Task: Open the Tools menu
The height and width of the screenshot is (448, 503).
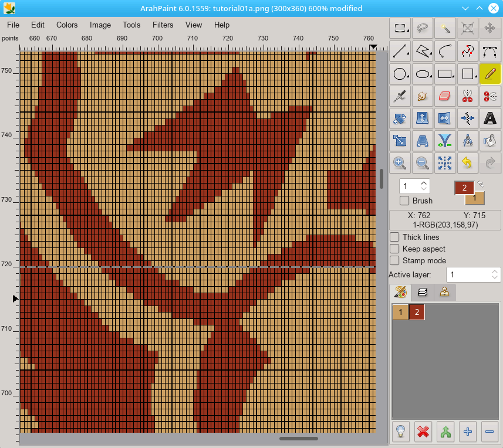Action: [x=131, y=25]
